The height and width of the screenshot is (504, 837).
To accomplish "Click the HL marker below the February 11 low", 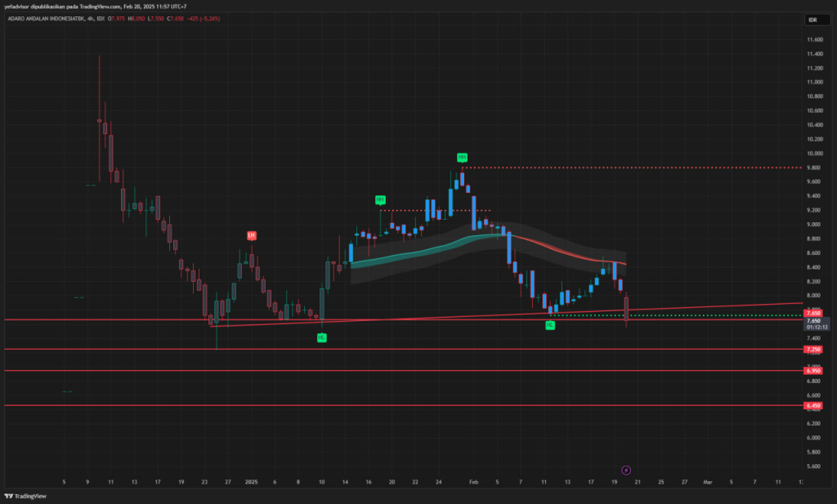I will tap(550, 325).
